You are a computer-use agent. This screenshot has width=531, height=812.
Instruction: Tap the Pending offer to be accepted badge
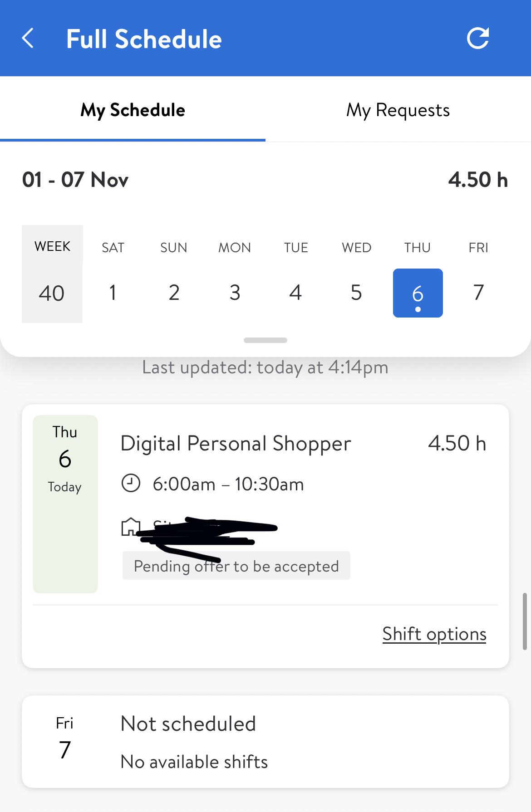coord(236,566)
